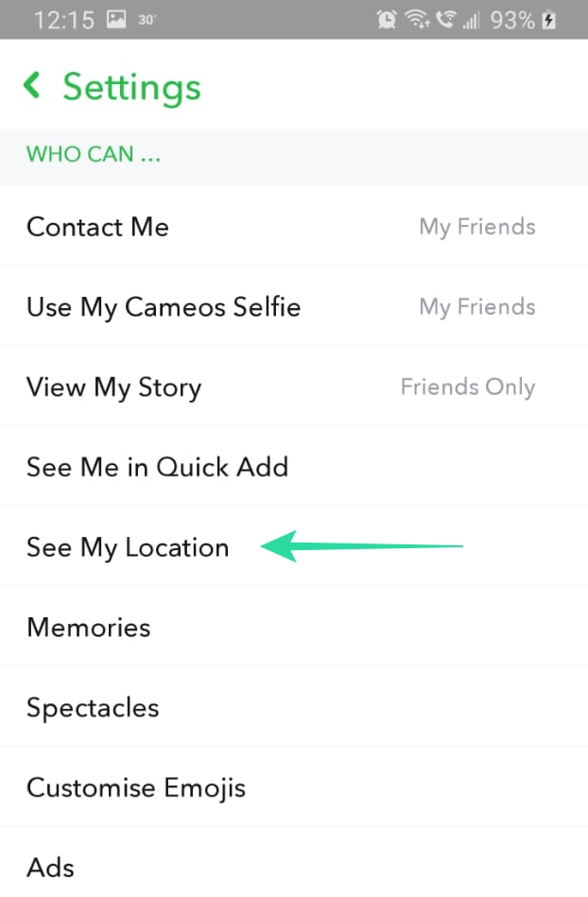Viewport: 588px width, 897px height.
Task: Change View My Story 'Friends Only' value
Action: coord(468,388)
